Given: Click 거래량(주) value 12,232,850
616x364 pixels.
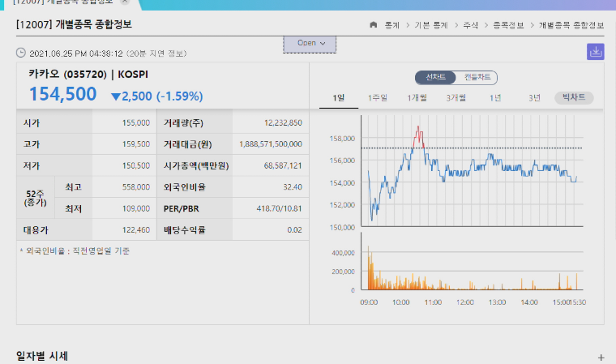Looking at the screenshot, I should (283, 123).
